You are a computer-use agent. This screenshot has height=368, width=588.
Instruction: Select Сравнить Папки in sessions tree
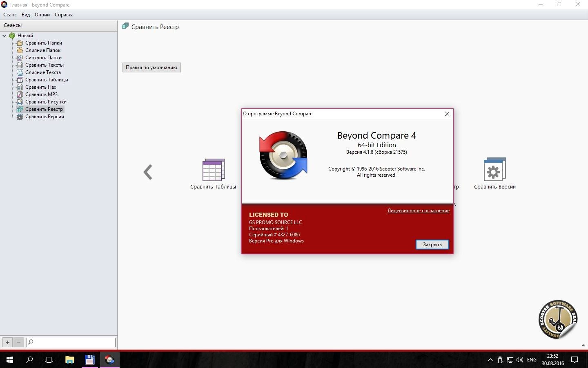(x=44, y=43)
